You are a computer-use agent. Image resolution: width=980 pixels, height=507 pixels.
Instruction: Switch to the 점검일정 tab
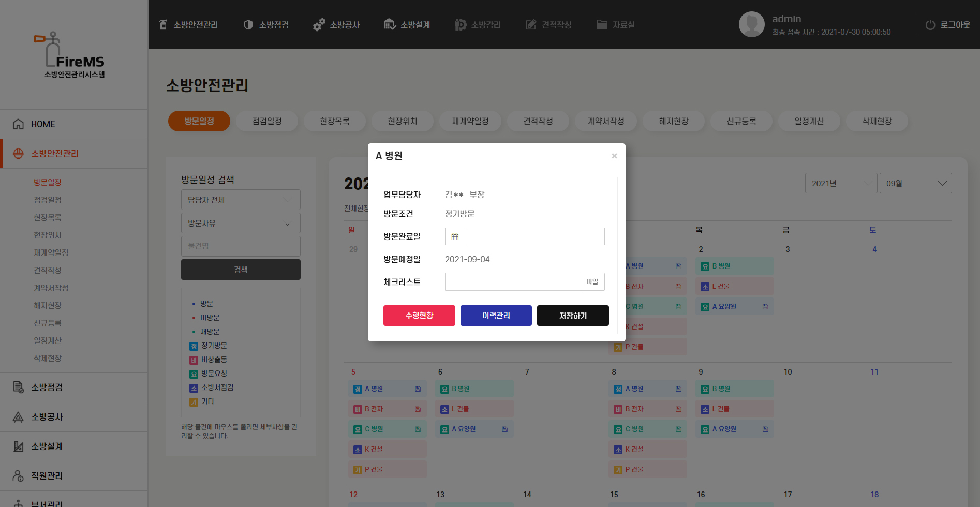[x=267, y=121]
